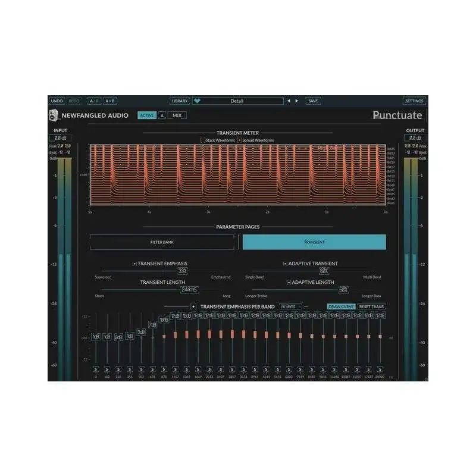Copy A to B button
Screen dimensions: 476x476
point(110,101)
